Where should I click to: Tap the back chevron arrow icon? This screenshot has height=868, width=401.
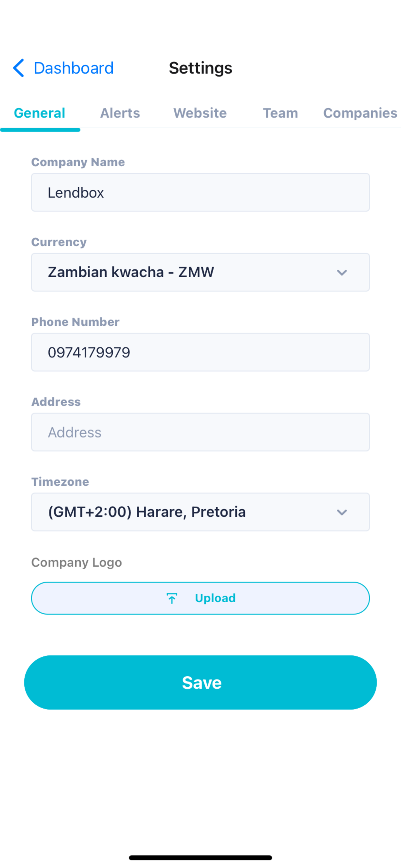click(x=18, y=68)
